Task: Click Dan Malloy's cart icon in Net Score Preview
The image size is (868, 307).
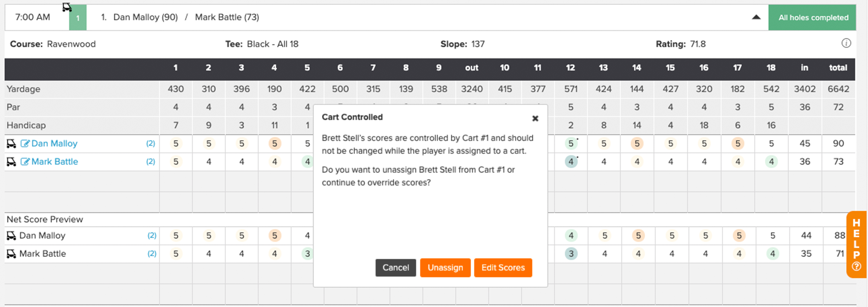Action: pyautogui.click(x=11, y=236)
